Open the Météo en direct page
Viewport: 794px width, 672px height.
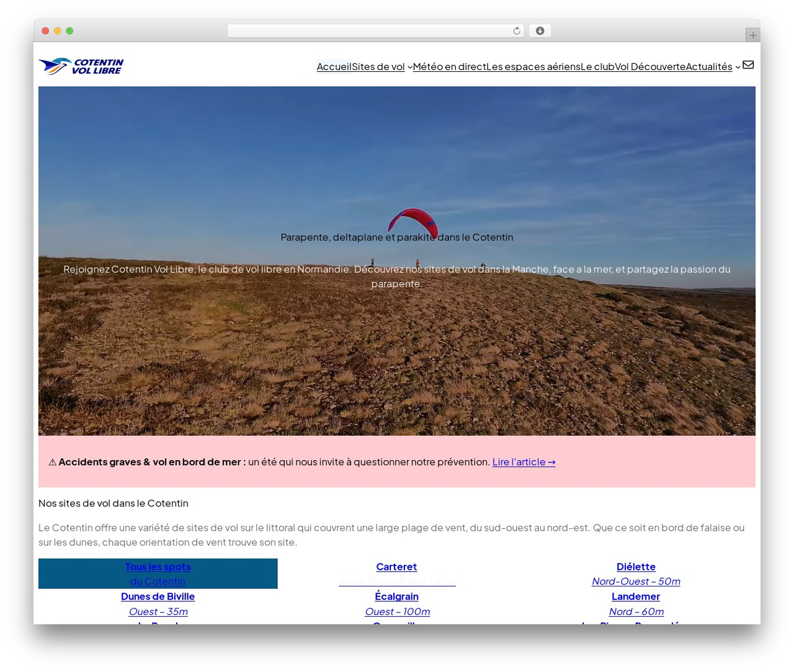click(449, 66)
